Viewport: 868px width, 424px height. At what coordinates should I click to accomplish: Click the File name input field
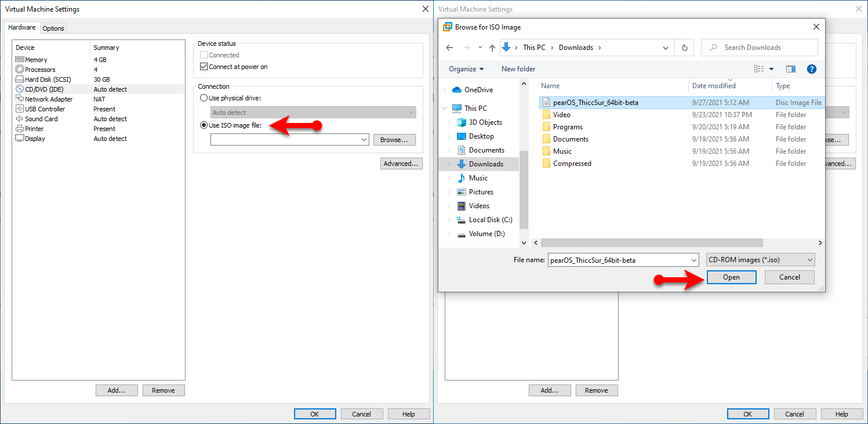(619, 260)
